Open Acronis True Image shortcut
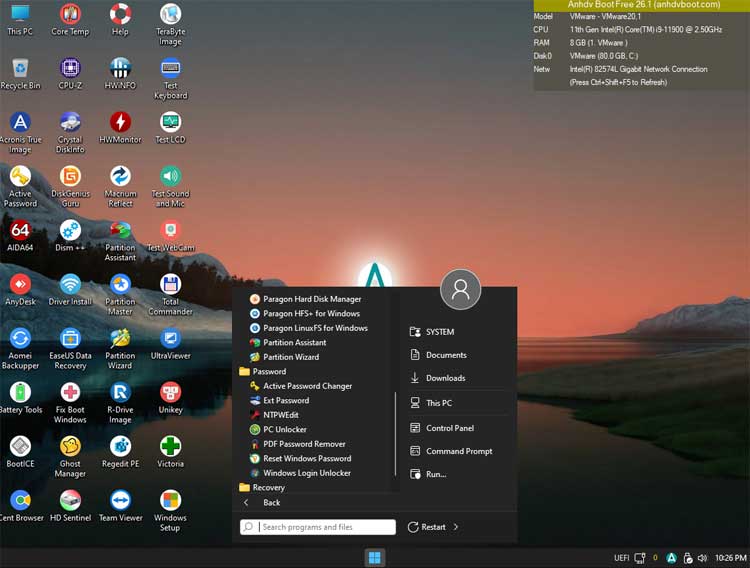The width and height of the screenshot is (750, 568). tap(20, 133)
